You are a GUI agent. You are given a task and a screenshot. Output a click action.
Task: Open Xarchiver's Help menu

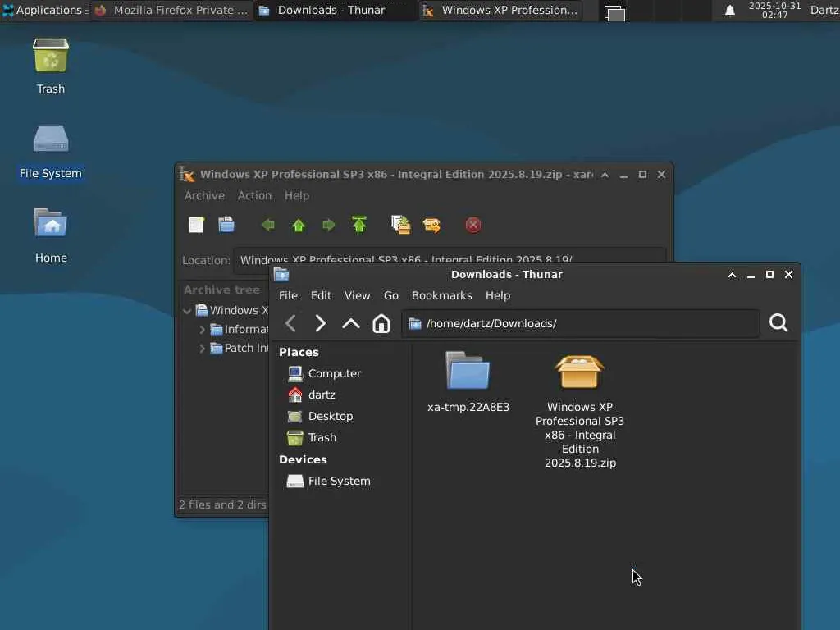tap(297, 195)
